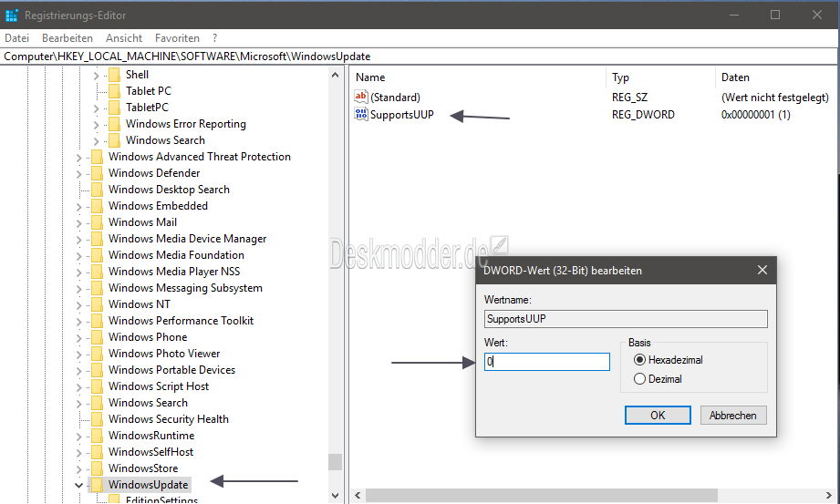Cancel editing with Abbrechen button
Screen dimensions: 840x504
point(733,415)
